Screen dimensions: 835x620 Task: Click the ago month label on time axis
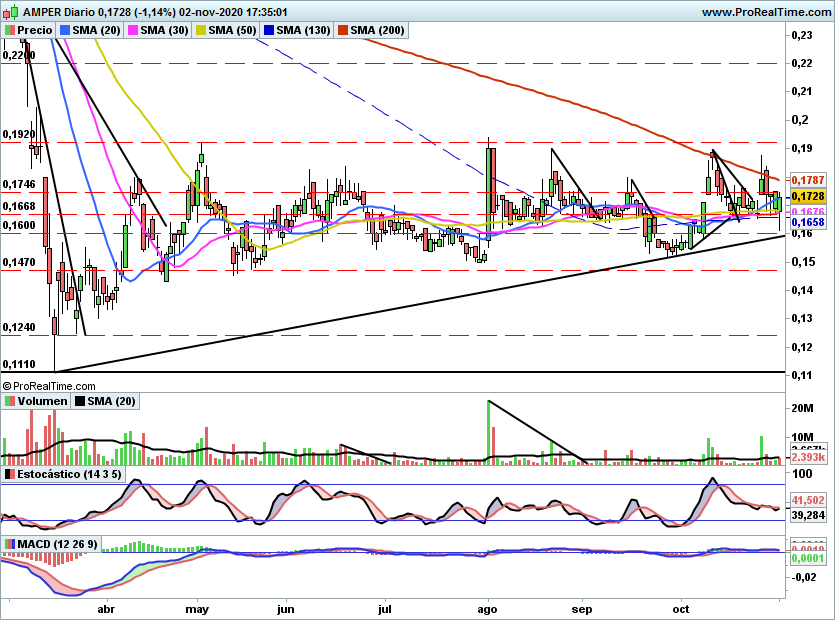click(x=487, y=609)
